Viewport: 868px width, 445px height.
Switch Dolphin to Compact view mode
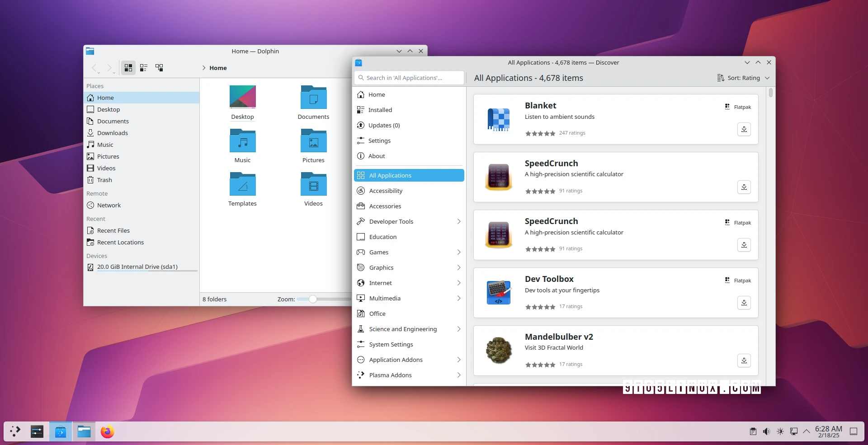[144, 68]
